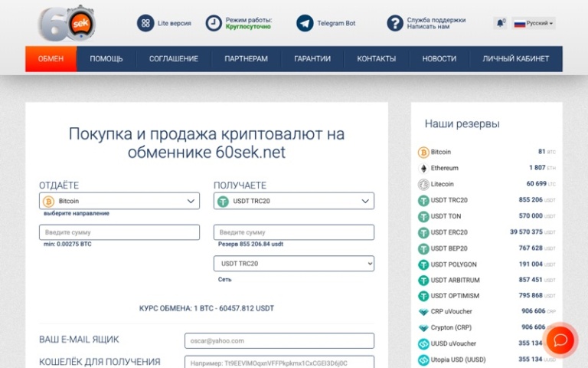The height and width of the screenshot is (368, 588).
Task: Click the USDT ARBITRUM label in reserves
Action: (x=455, y=281)
